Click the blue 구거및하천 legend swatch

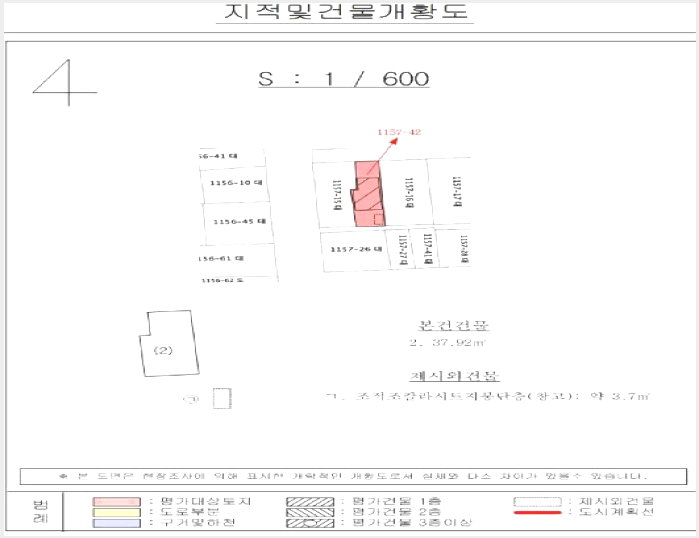[117, 523]
